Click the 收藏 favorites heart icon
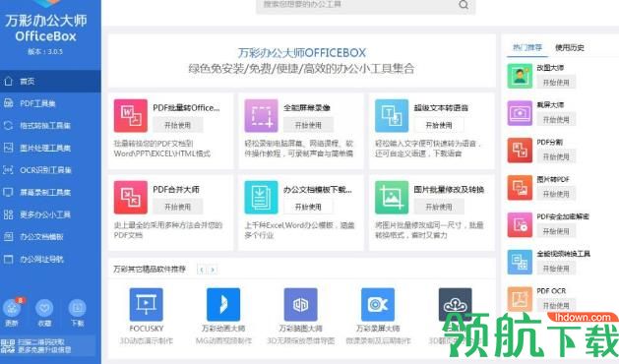The image size is (619, 364). 44,308
